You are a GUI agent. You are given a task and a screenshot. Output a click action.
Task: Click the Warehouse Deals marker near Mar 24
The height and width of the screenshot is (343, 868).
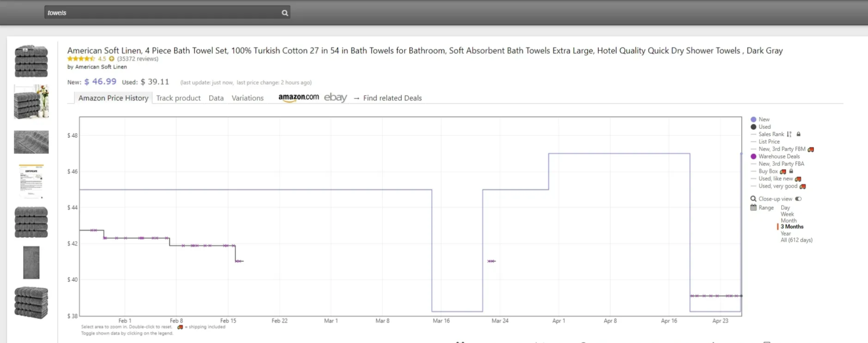click(x=492, y=261)
